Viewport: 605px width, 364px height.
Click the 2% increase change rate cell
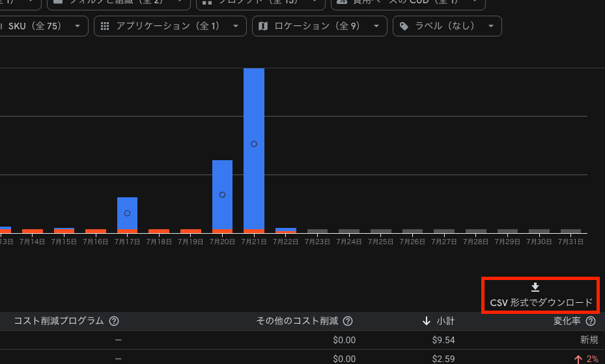[x=586, y=359]
